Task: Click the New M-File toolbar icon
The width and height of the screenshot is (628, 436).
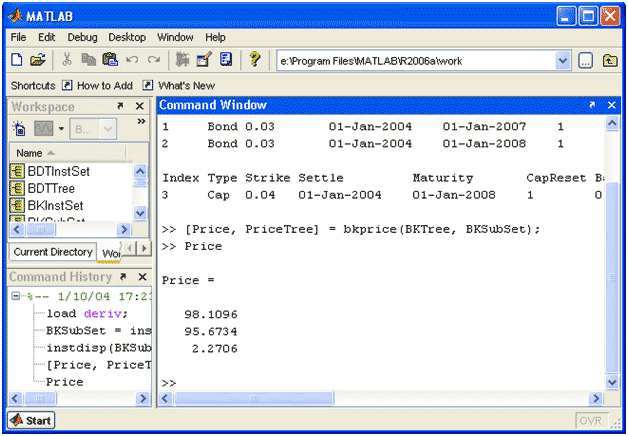Action: tap(17, 60)
